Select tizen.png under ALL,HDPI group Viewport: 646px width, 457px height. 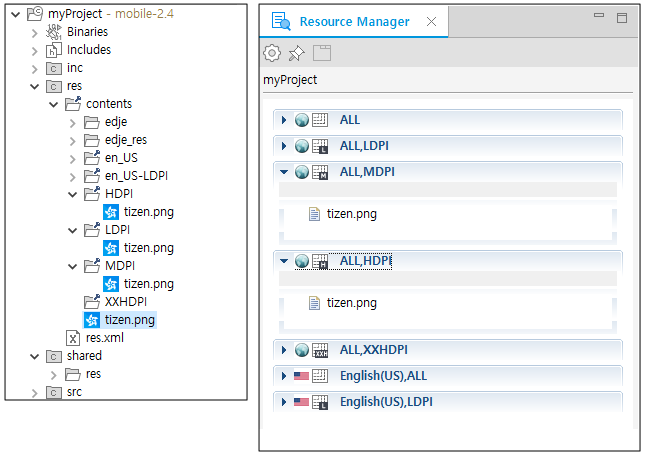[351, 303]
